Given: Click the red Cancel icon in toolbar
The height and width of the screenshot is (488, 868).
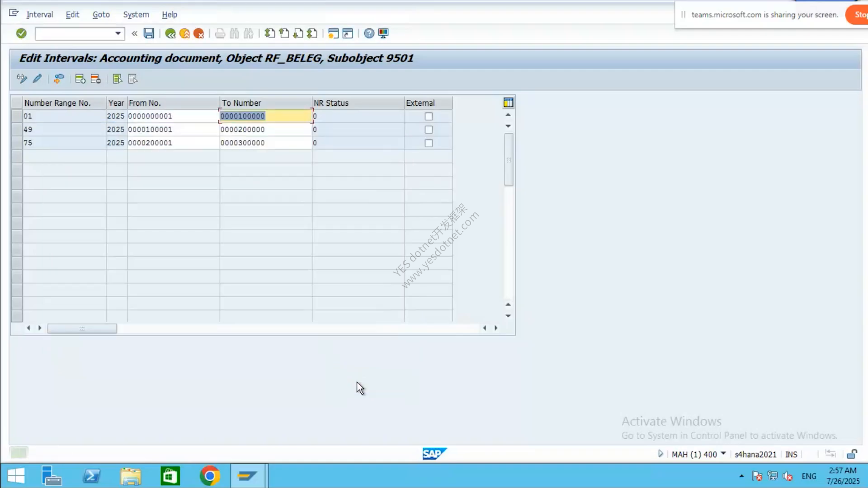Looking at the screenshot, I should coord(198,33).
